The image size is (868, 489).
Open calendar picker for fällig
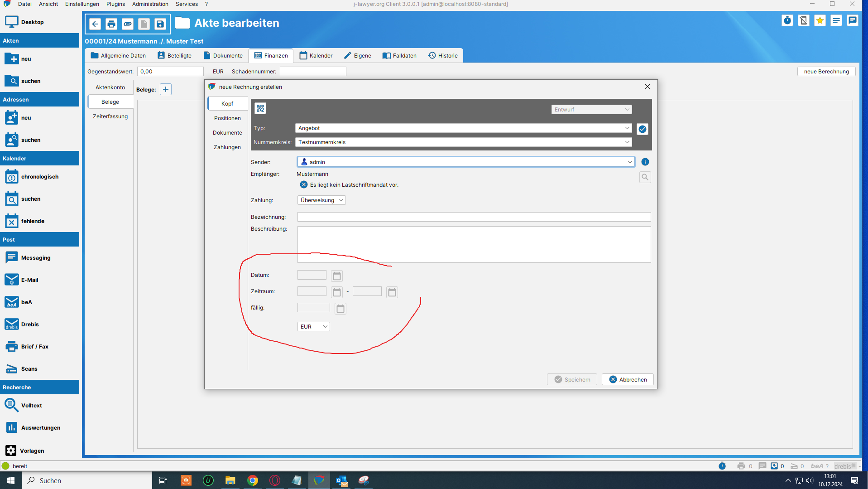pyautogui.click(x=340, y=309)
